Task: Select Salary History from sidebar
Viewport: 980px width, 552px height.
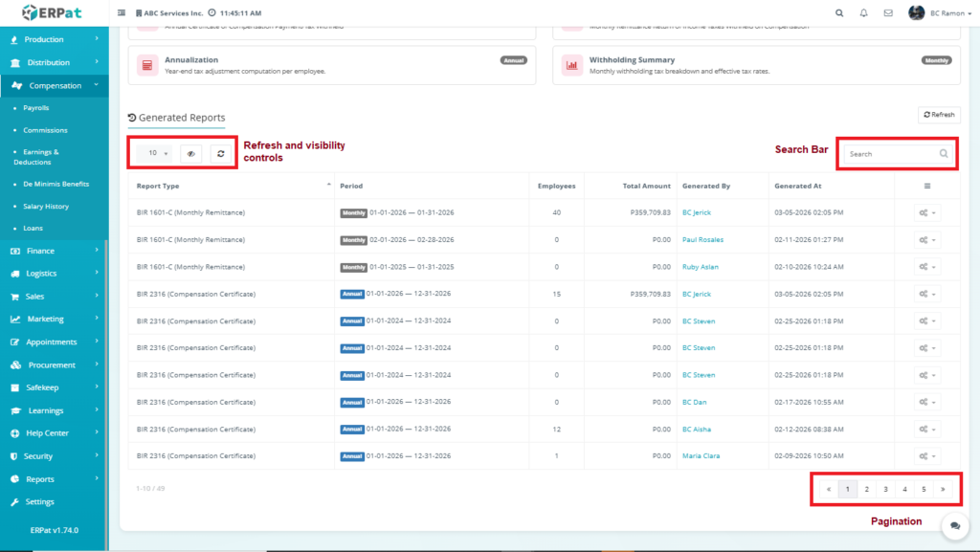Action: (x=46, y=207)
